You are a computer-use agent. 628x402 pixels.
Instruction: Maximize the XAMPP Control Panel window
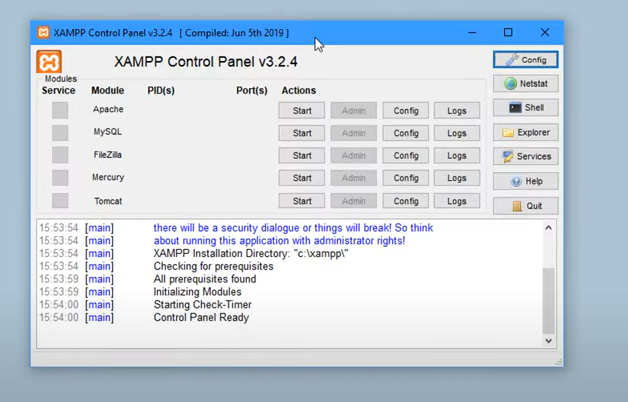[508, 32]
